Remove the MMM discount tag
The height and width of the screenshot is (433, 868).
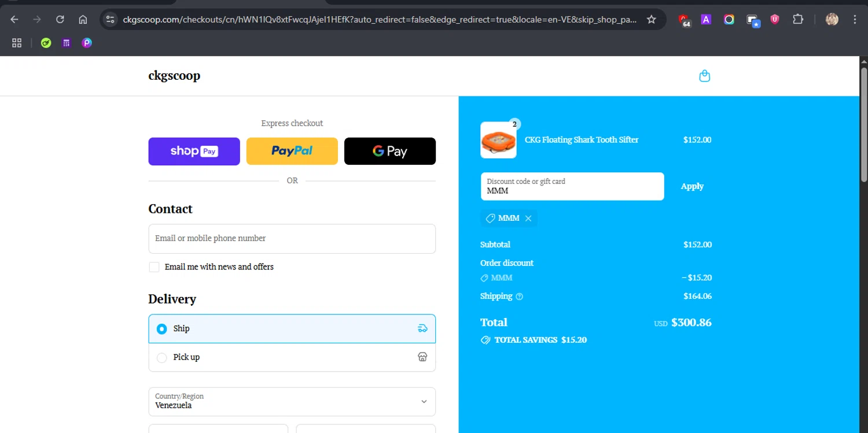coord(528,219)
